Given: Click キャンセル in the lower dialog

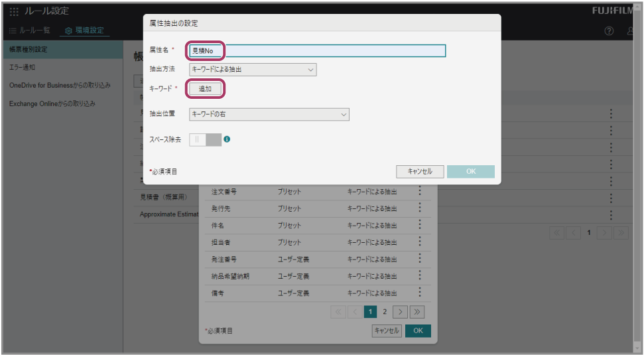Looking at the screenshot, I should click(x=387, y=330).
